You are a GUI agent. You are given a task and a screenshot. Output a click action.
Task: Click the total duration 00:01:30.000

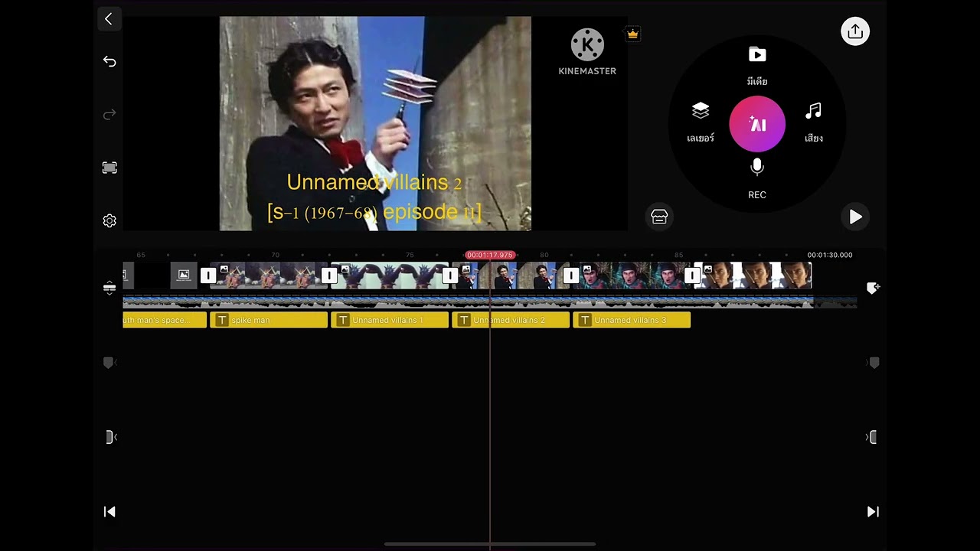(x=829, y=255)
